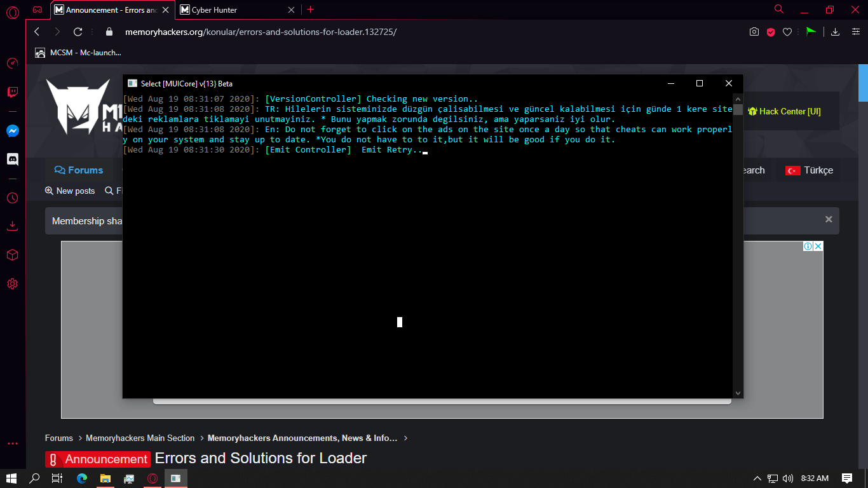
Task: Close the Announcement - Errors tab
Action: 165,10
